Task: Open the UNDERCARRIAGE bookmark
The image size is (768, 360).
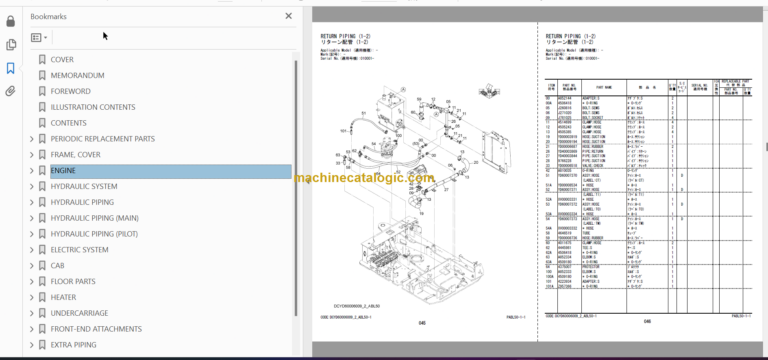Action: (x=79, y=313)
